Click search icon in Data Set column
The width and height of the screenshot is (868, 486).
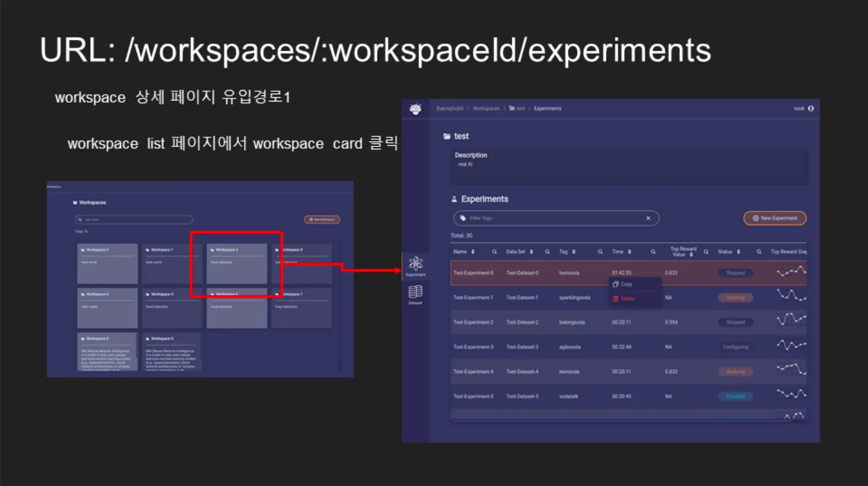click(x=547, y=252)
